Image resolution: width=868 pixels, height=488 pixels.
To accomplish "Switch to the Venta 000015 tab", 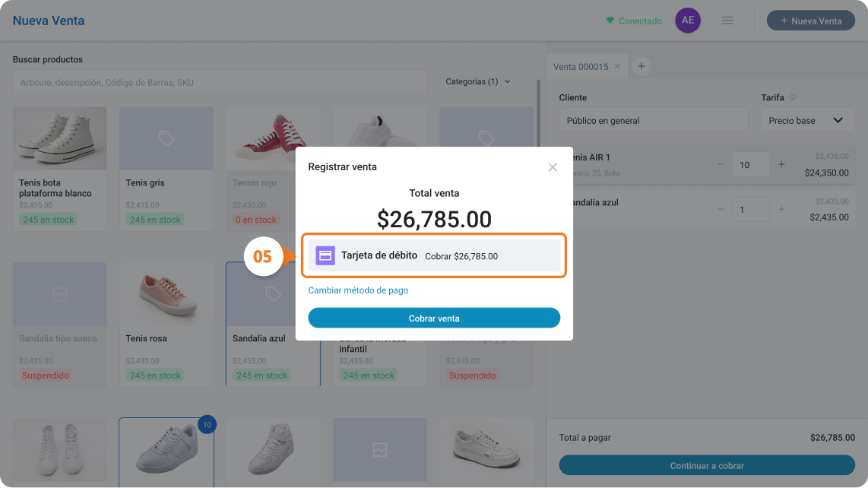I will (x=581, y=66).
